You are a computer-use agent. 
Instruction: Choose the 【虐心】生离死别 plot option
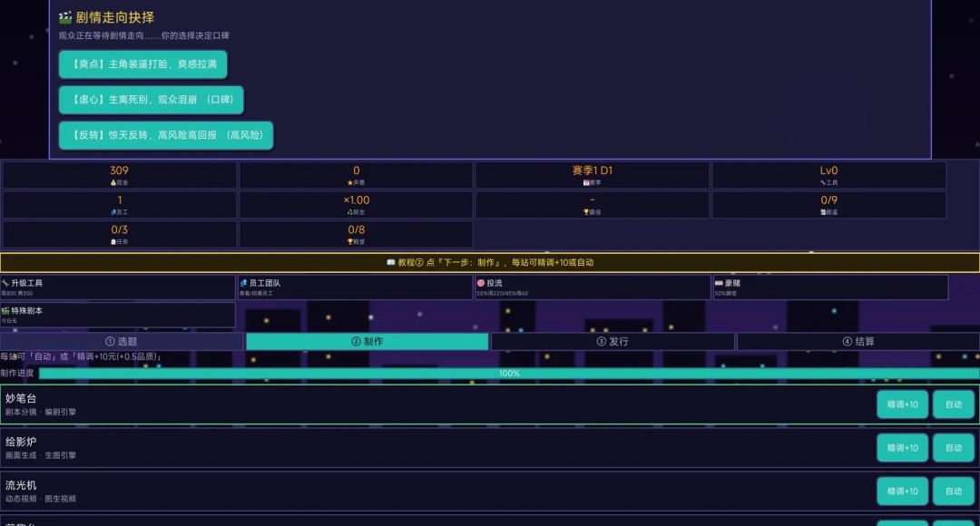click(152, 100)
